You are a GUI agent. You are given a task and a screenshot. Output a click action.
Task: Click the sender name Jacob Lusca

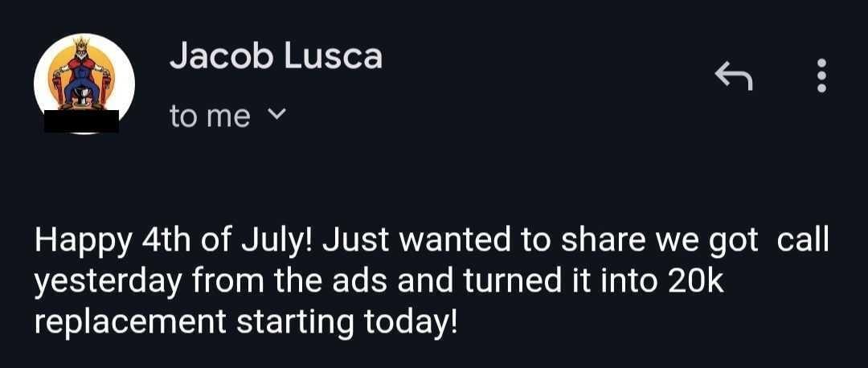276,56
